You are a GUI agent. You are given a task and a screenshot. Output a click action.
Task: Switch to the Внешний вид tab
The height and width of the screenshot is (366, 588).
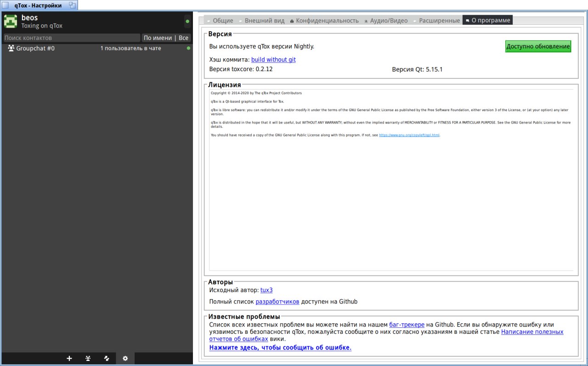click(x=261, y=21)
